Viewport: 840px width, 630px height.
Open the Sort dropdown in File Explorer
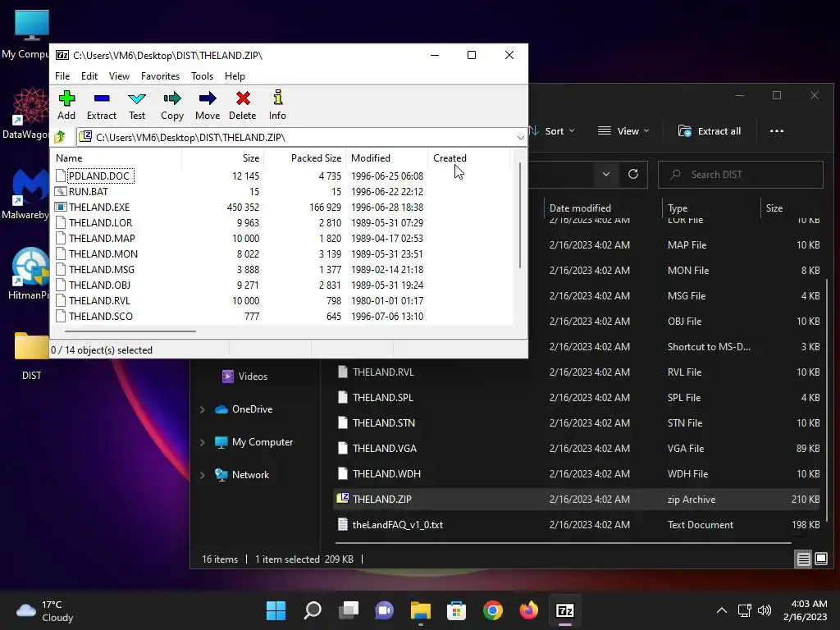click(x=553, y=130)
